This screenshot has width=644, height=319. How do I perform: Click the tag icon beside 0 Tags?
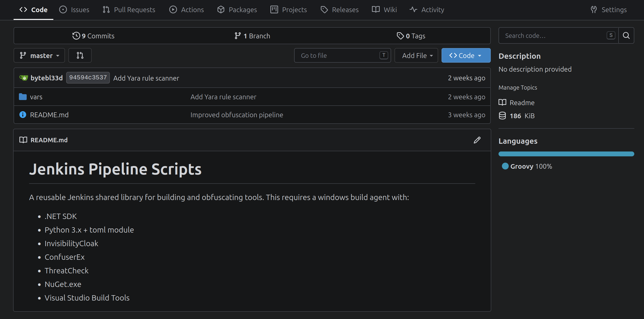[400, 36]
